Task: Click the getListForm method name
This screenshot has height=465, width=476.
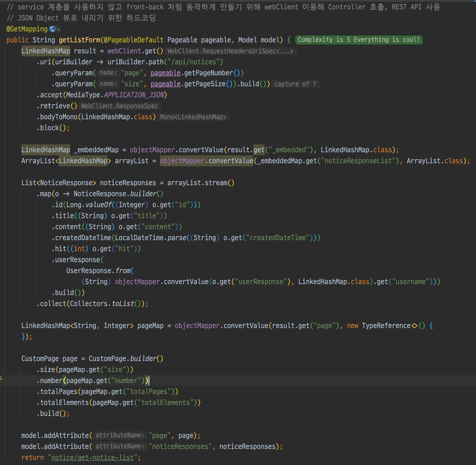Action: (x=79, y=40)
